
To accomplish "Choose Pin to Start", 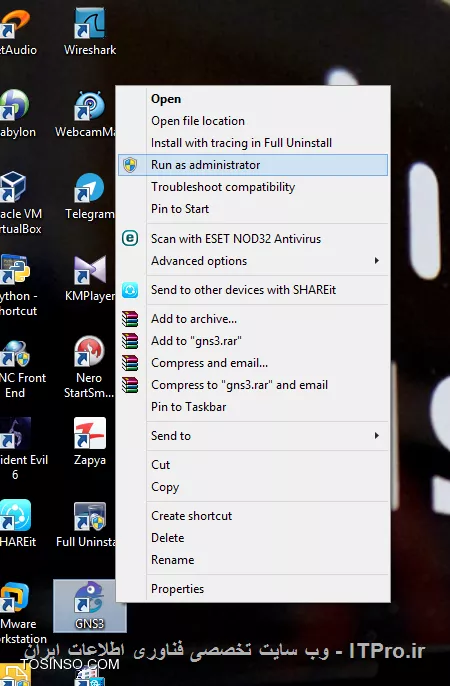I will 253,209.
